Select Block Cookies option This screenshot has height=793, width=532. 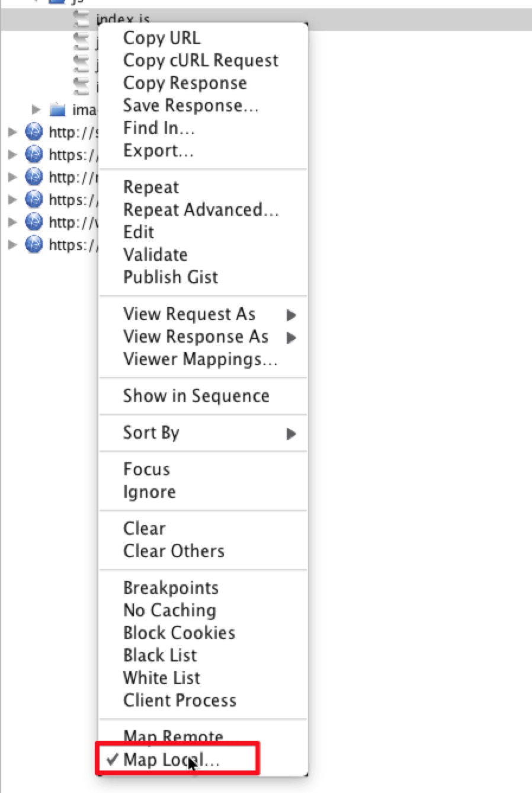(179, 632)
